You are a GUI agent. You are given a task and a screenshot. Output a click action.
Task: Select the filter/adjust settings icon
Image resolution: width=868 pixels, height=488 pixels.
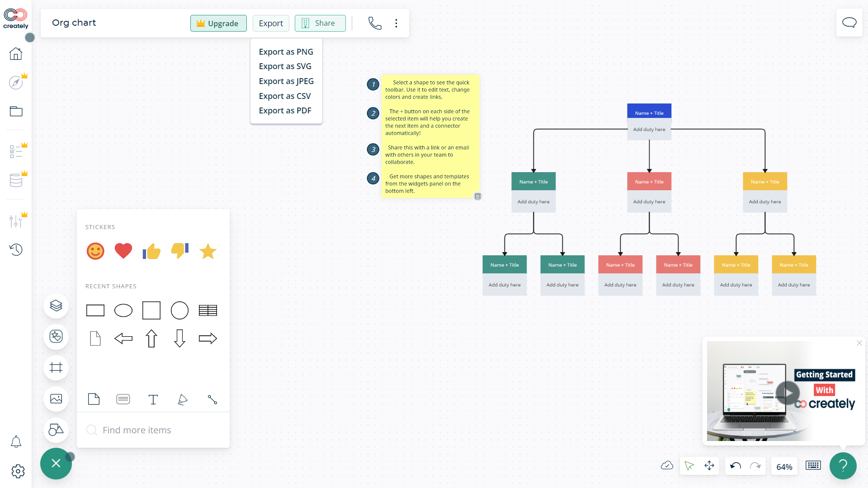pos(15,221)
